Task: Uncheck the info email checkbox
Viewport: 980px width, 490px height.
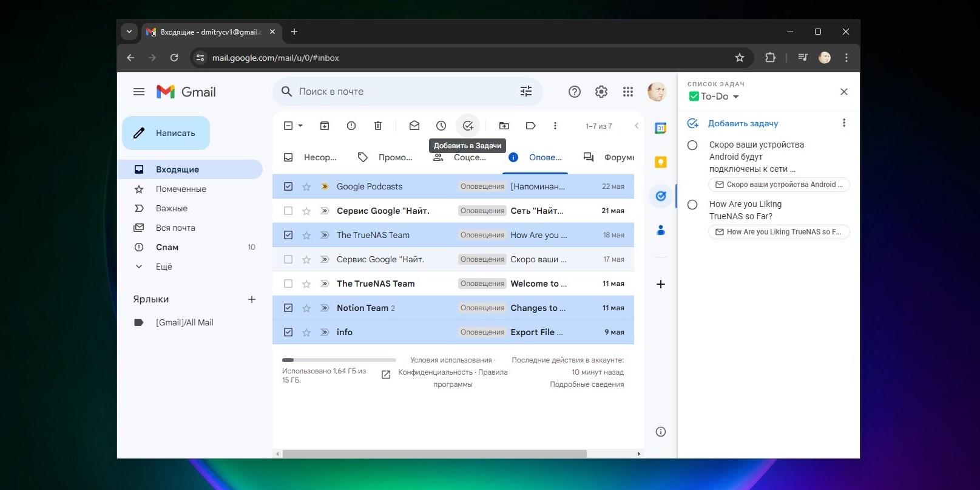Action: [x=288, y=332]
